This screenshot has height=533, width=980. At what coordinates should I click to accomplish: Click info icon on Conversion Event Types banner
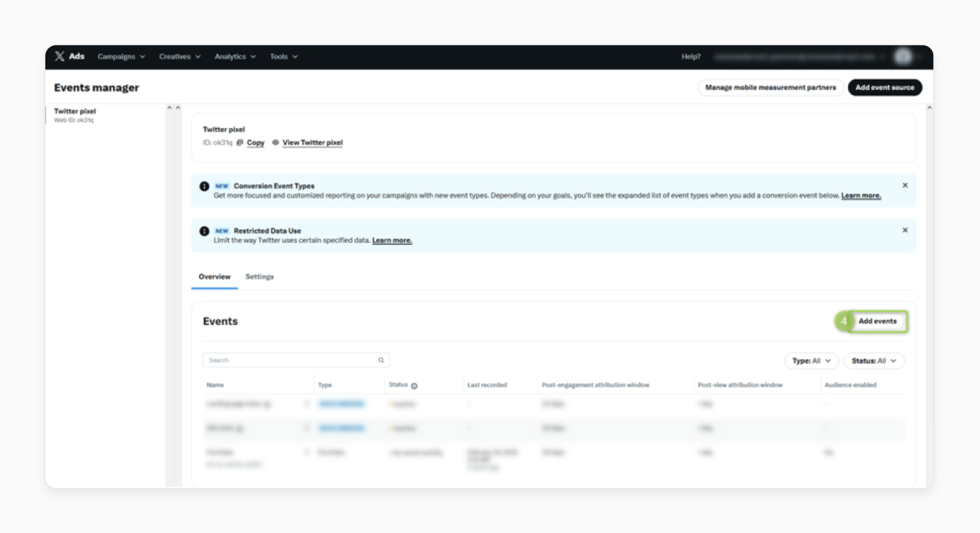(204, 186)
